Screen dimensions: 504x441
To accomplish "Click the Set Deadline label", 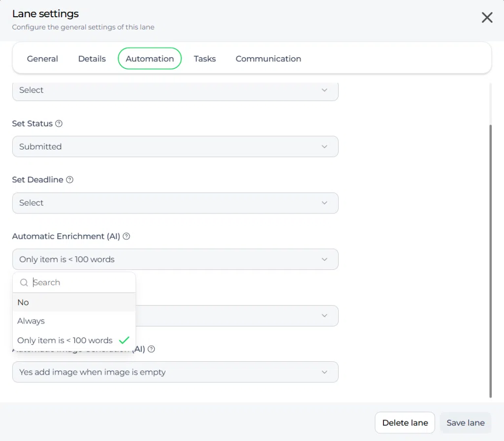I will [37, 180].
